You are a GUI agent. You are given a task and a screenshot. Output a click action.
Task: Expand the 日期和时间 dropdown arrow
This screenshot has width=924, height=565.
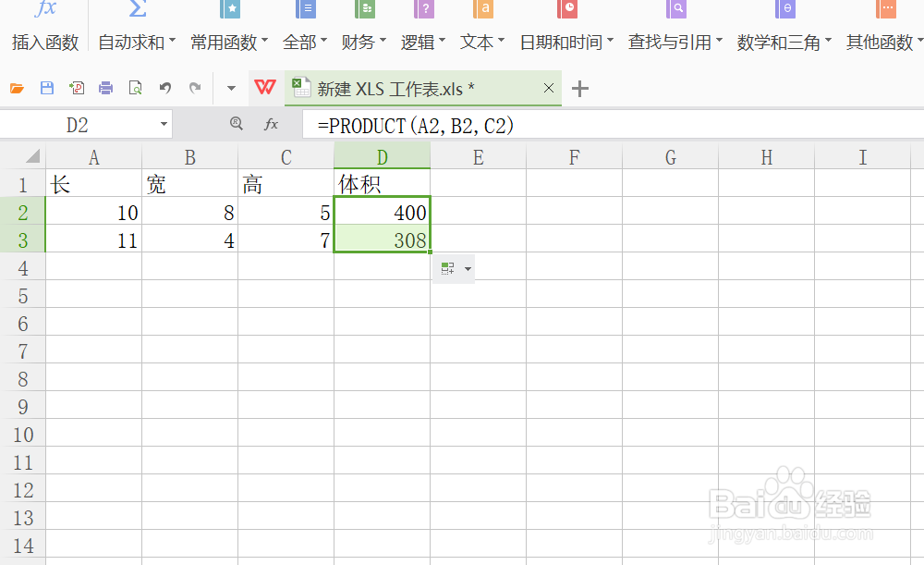[x=610, y=41]
